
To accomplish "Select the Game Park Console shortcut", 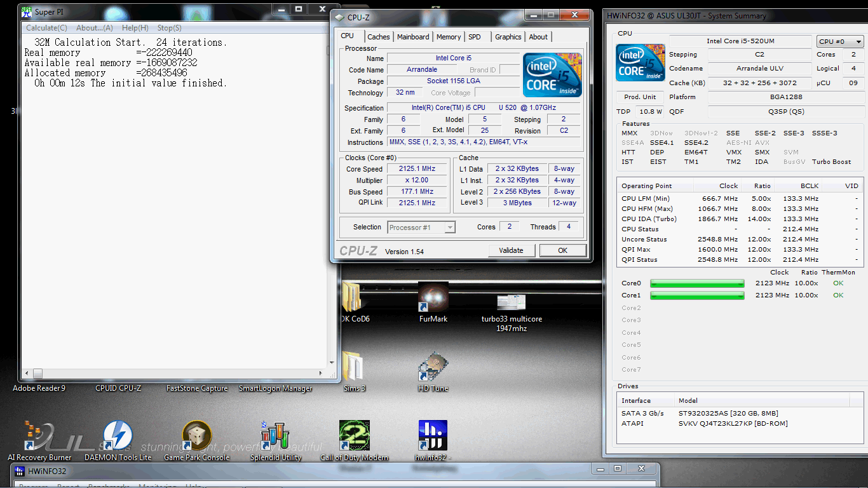I will (x=196, y=441).
